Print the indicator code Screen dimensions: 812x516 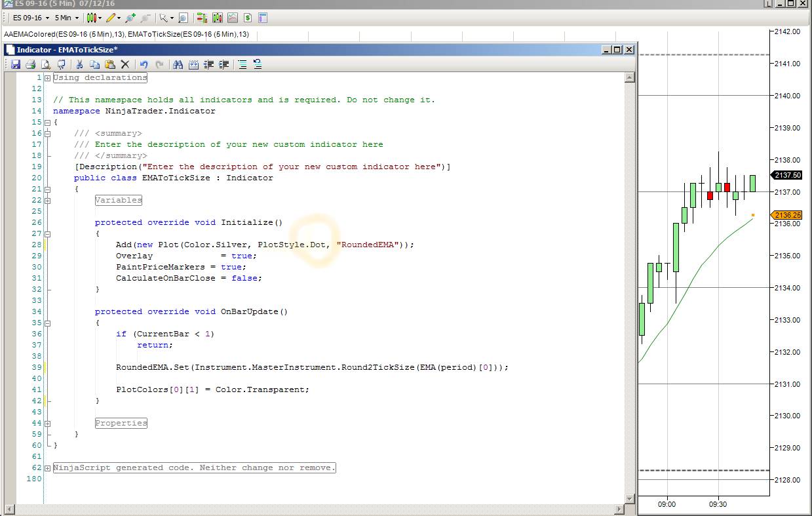30,64
